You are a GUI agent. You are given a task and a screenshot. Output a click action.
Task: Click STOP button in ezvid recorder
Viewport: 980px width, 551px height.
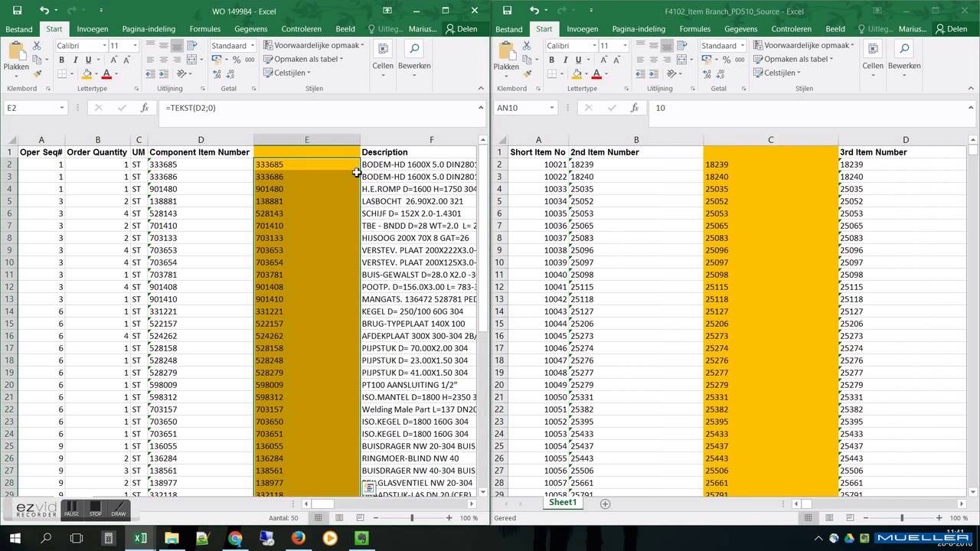(x=95, y=509)
